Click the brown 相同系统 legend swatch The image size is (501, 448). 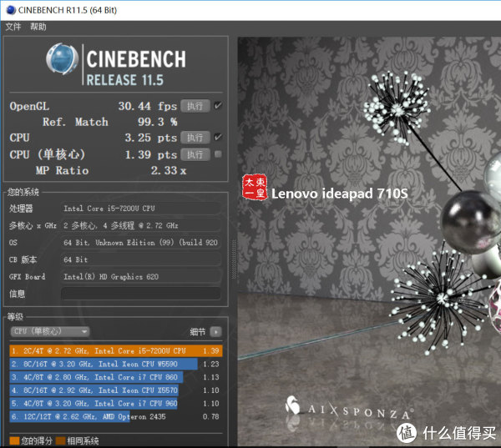[x=61, y=441]
